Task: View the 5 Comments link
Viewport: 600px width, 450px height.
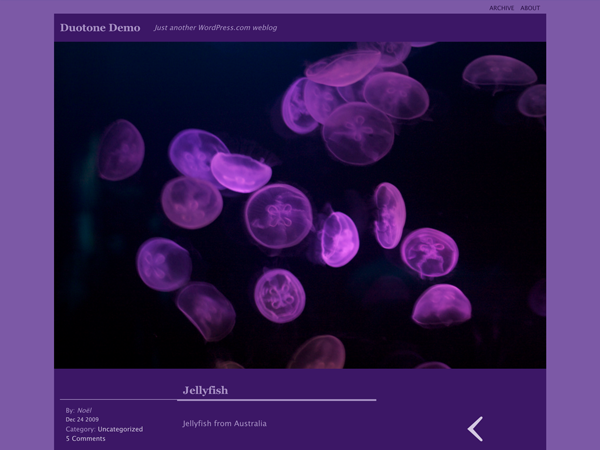Action: point(86,438)
